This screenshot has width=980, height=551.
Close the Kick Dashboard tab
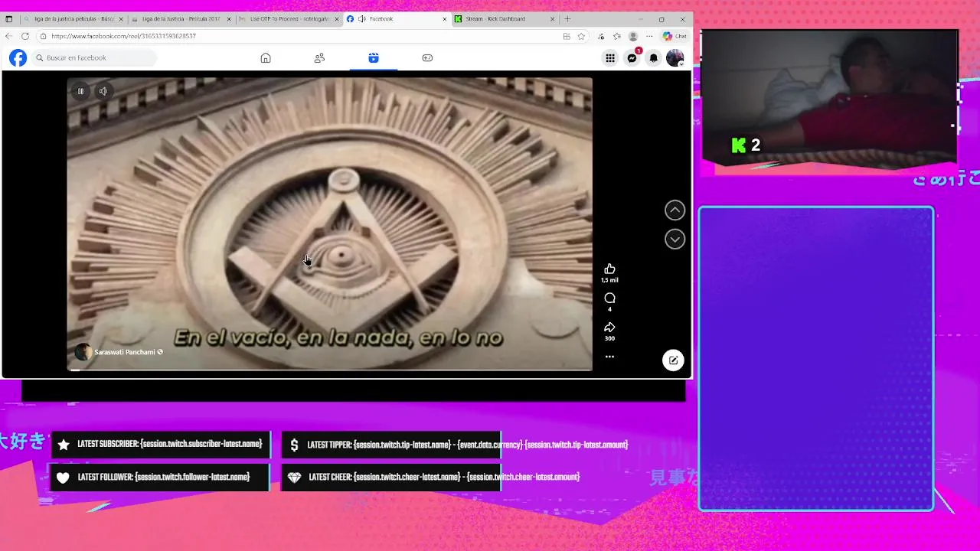552,19
